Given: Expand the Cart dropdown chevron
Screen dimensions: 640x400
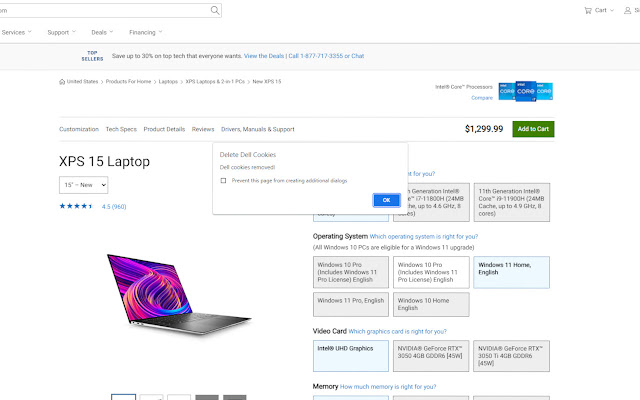Looking at the screenshot, I should [x=612, y=11].
